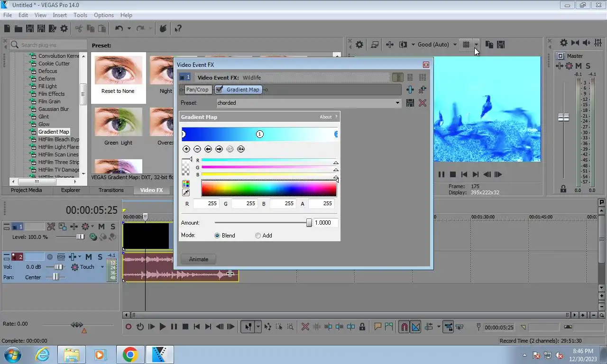Viewport: 607px width, 364px height.
Task: Click the Delete red X in editing toolbar
Action: (305, 327)
